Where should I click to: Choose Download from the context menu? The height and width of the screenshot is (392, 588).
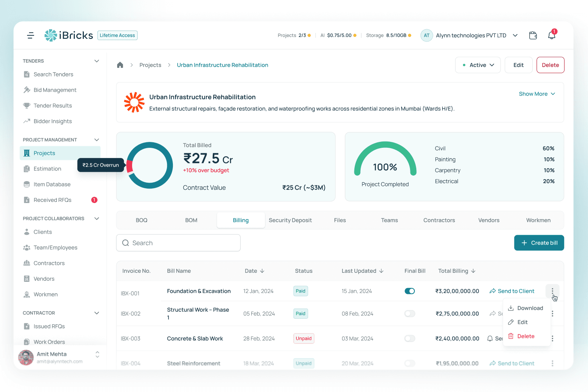(x=527, y=308)
